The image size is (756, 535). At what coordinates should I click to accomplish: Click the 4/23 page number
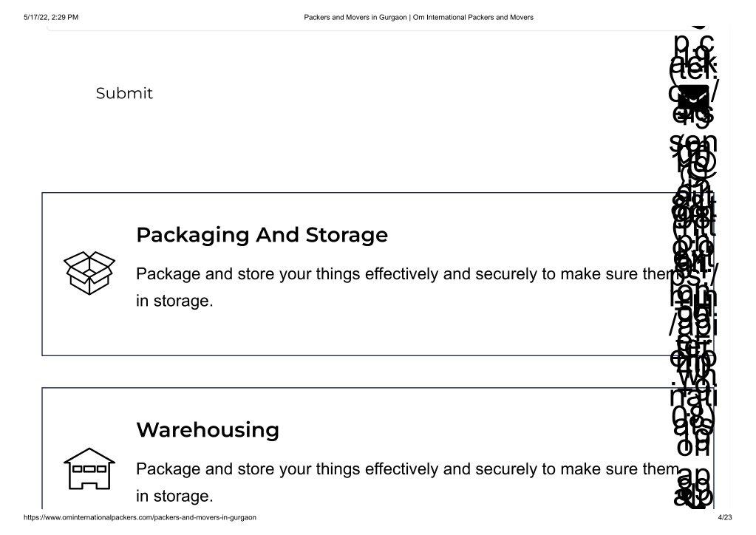pos(724,517)
